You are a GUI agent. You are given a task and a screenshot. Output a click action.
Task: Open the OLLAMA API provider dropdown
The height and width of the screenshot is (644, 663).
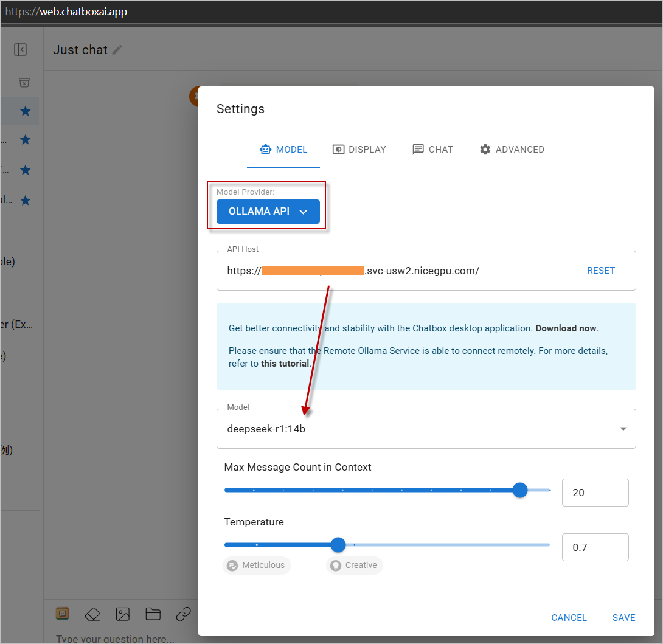pyautogui.click(x=268, y=212)
